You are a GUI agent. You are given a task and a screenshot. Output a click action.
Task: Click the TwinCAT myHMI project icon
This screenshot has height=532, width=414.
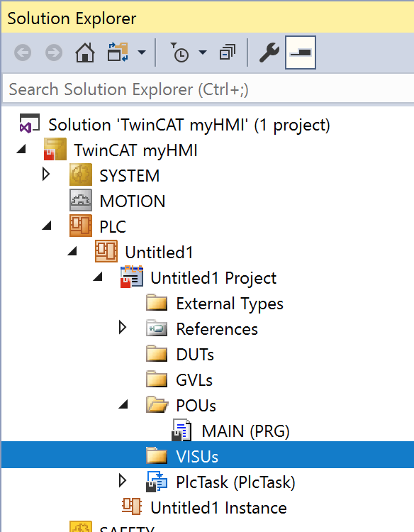[x=55, y=149]
